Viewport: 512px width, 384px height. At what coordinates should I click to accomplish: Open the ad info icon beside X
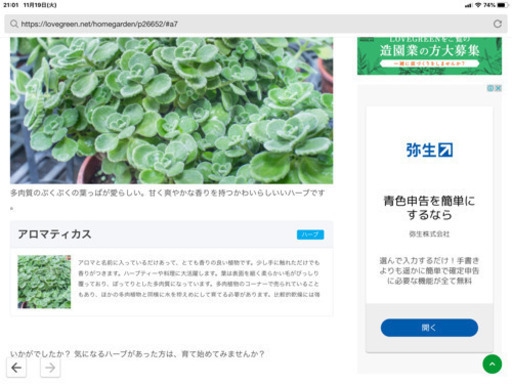(490, 88)
